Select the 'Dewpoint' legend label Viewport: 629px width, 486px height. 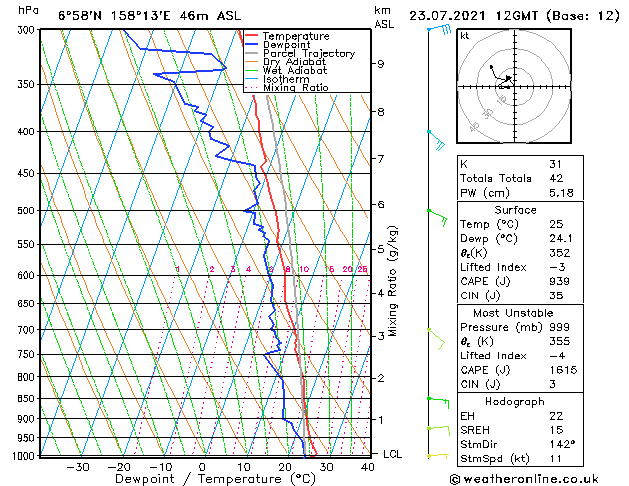pyautogui.click(x=287, y=45)
